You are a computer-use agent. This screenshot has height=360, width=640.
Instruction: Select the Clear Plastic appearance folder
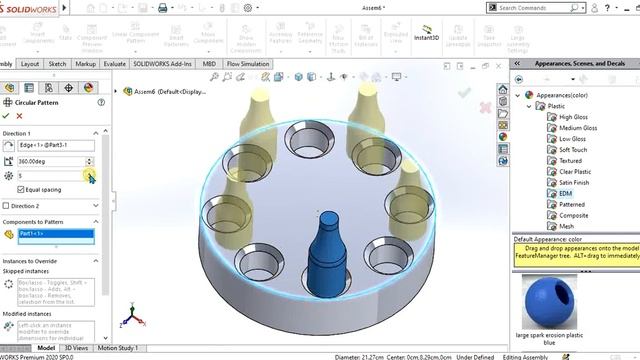click(x=575, y=172)
